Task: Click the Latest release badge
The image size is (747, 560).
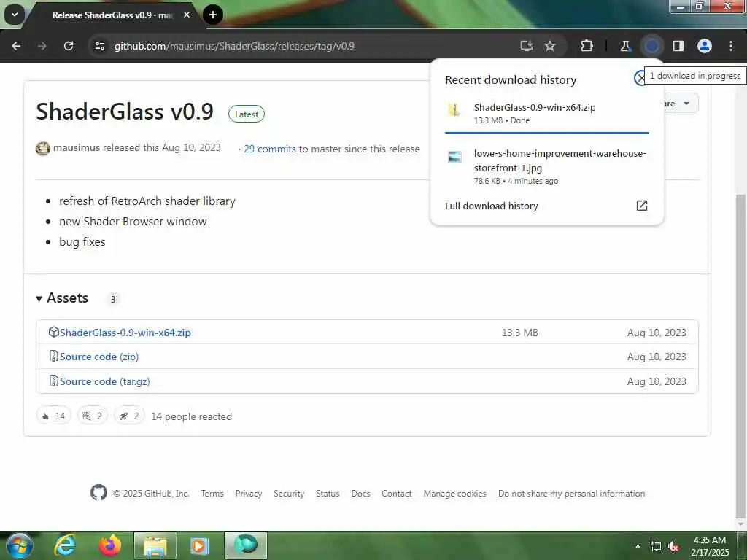Action: coord(247,114)
